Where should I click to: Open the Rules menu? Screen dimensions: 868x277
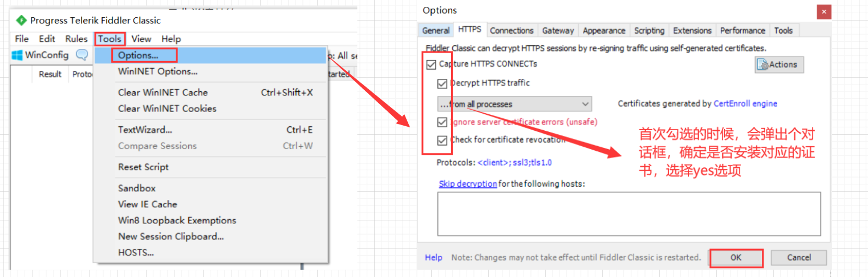point(76,39)
